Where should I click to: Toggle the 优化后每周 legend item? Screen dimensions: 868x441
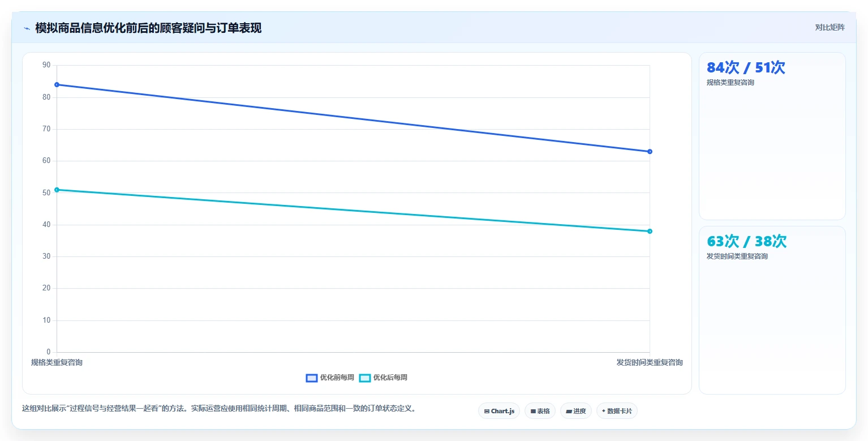[383, 378]
